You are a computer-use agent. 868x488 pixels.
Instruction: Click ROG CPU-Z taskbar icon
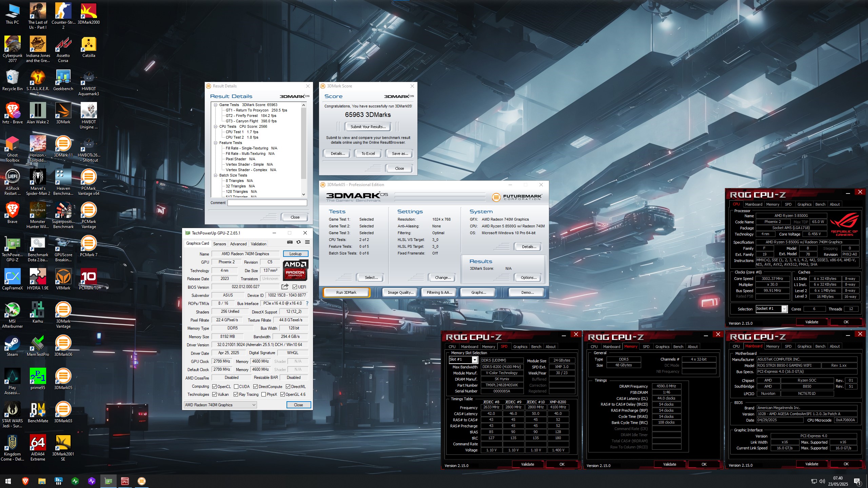point(125,481)
